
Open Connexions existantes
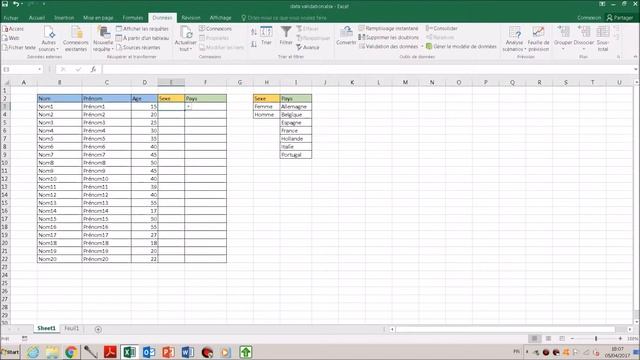[76, 39]
